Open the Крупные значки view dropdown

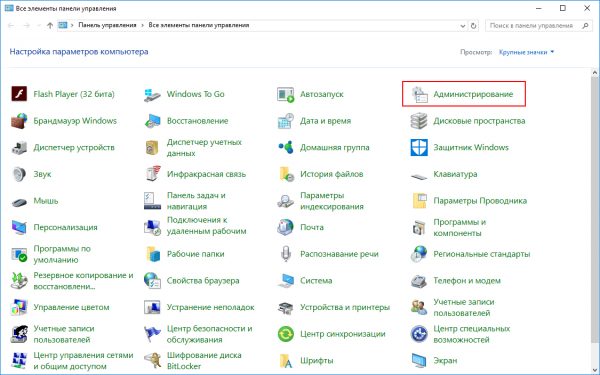pyautogui.click(x=526, y=52)
